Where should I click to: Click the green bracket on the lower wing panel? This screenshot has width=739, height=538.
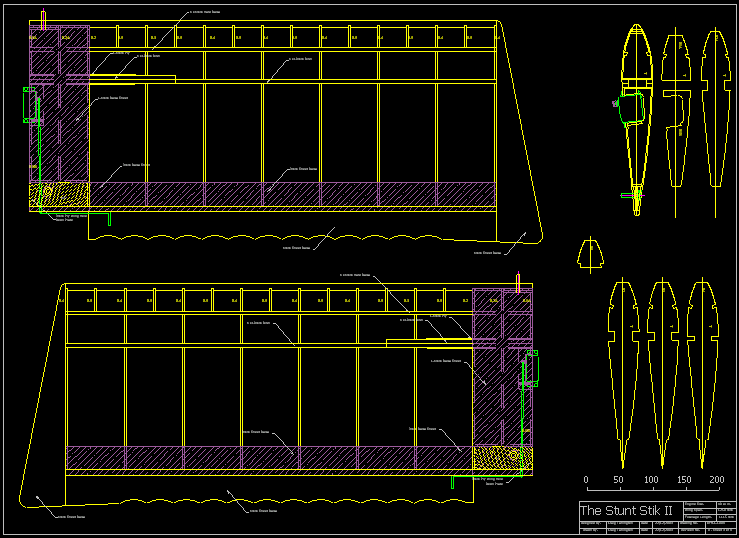tap(533, 368)
